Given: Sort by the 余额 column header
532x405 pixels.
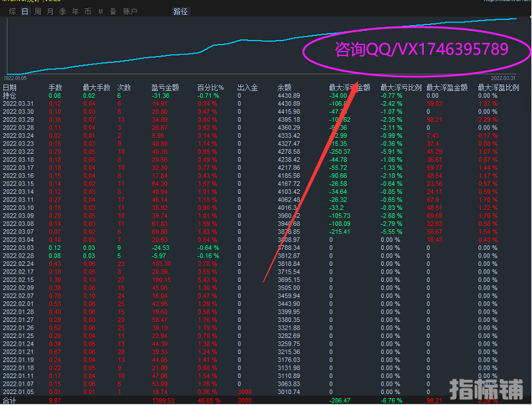Looking at the screenshot, I should pyautogui.click(x=284, y=88).
